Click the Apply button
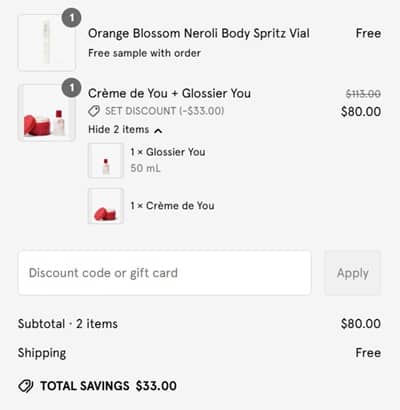 coord(352,273)
